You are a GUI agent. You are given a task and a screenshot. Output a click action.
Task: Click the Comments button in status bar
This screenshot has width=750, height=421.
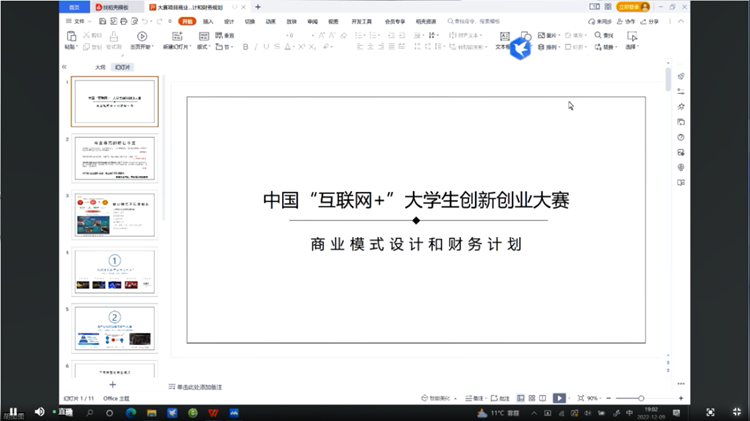click(x=500, y=398)
